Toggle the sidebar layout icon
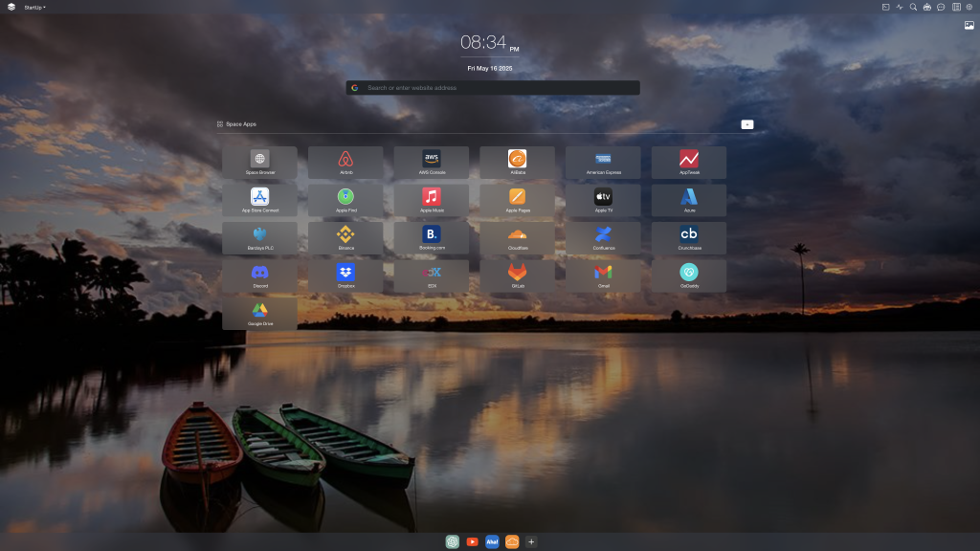 point(956,7)
